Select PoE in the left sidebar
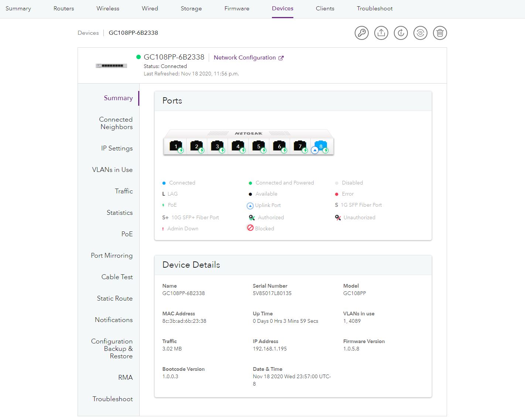Screen dimensions: 525x420 coord(127,234)
